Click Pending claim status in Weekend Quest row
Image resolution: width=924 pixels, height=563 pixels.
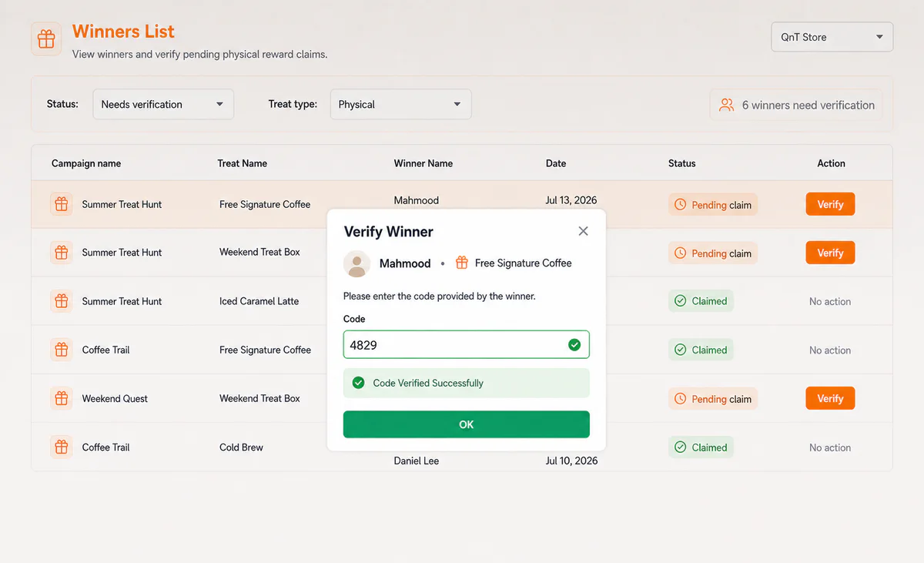713,399
